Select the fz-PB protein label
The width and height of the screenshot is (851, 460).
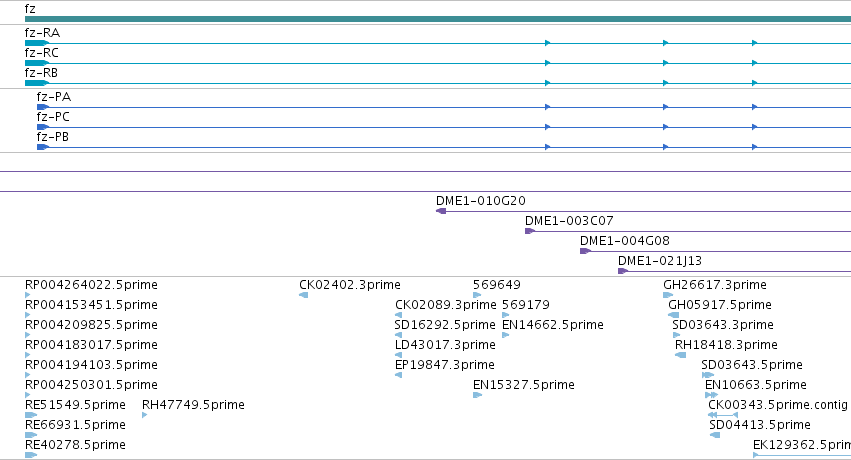[53, 137]
